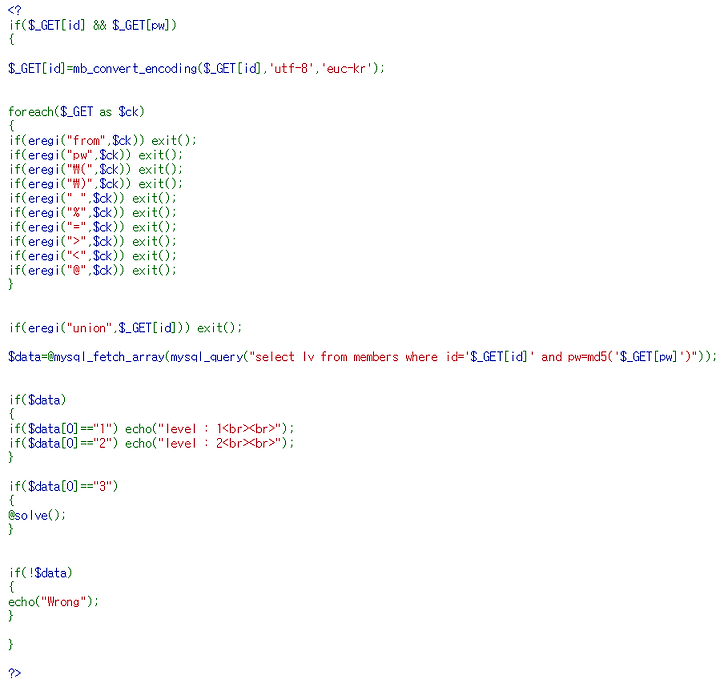Click the eregi("<",$ck) line
This screenshot has width=720, height=683.
click(92, 255)
